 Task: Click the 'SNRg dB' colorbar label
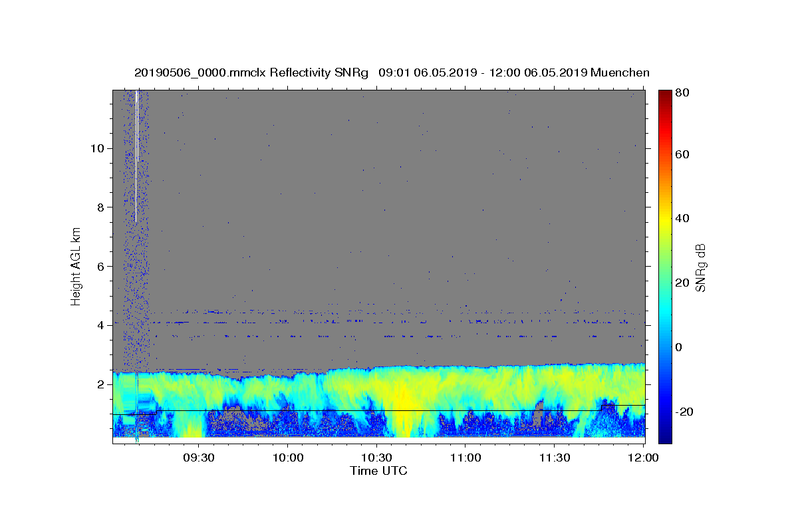(700, 267)
